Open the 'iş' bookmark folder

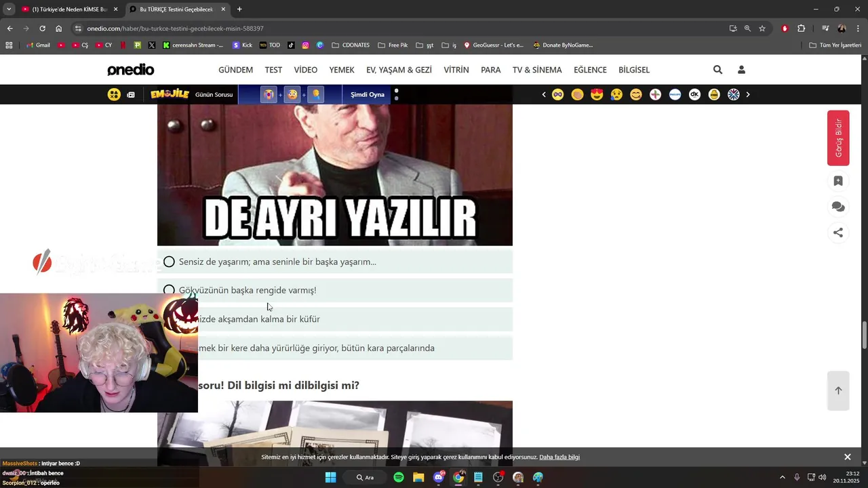(x=449, y=45)
